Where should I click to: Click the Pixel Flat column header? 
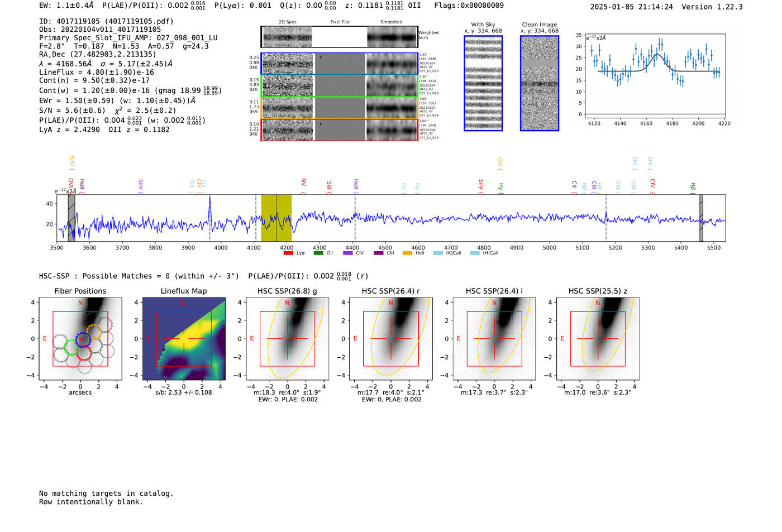[340, 22]
